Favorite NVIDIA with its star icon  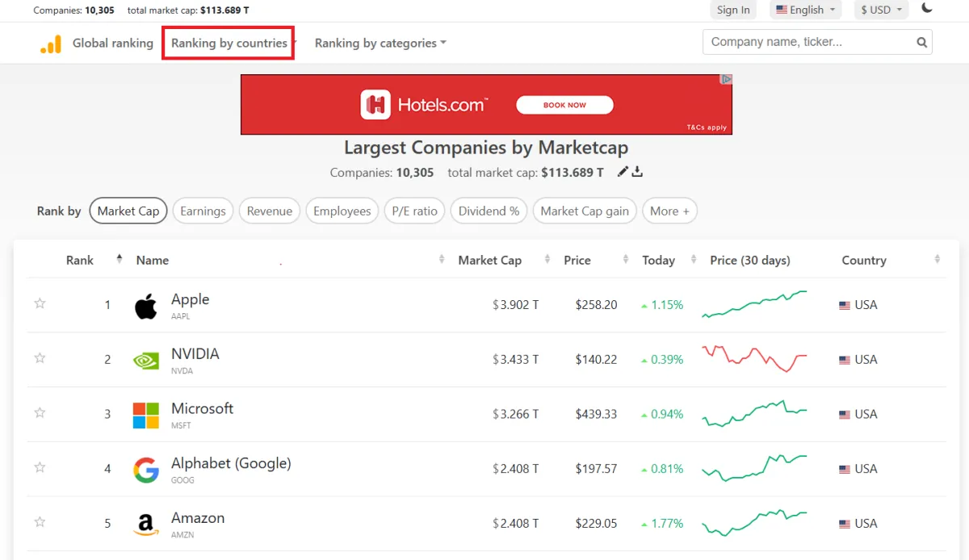[40, 358]
